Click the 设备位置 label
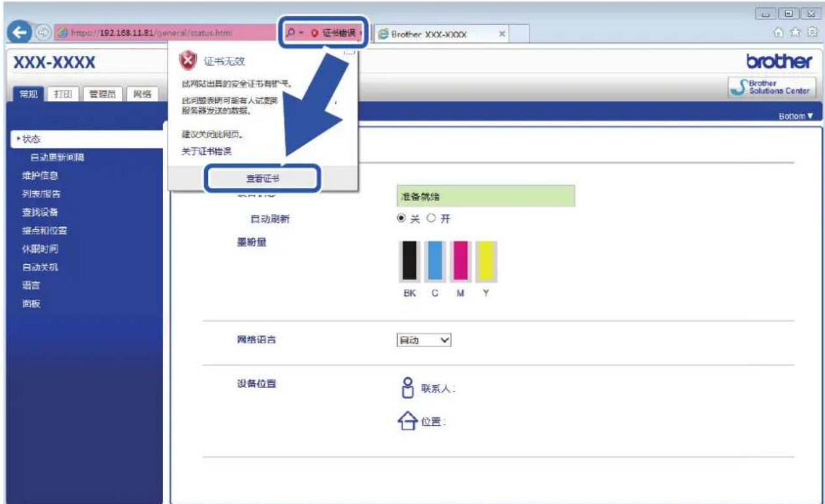 [x=256, y=382]
